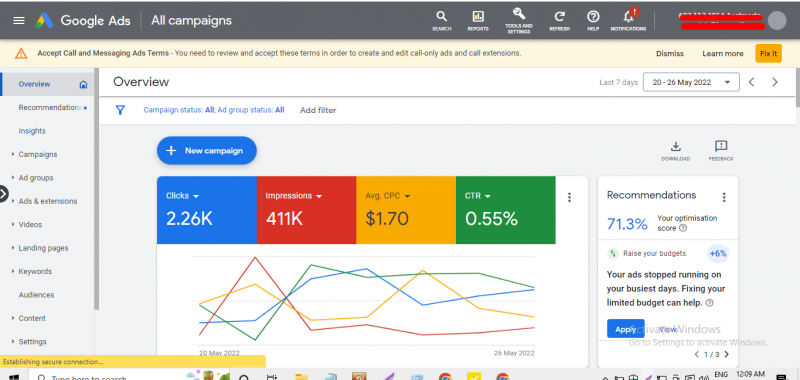Image resolution: width=800 pixels, height=380 pixels.
Task: Open the hamburger main menu
Action: pos(18,20)
